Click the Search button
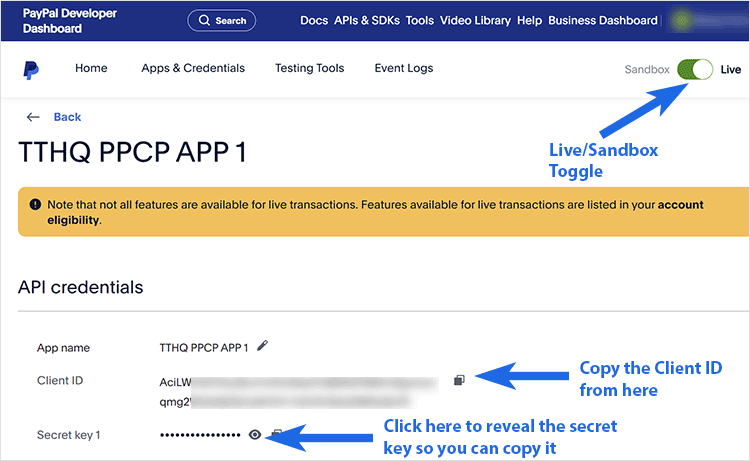750x461 pixels. (221, 21)
